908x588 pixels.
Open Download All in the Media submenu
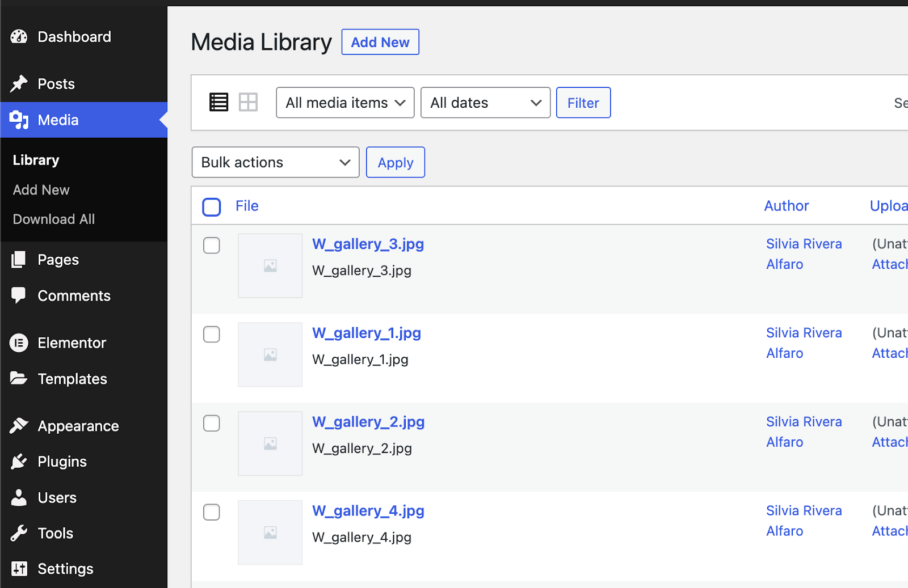coord(54,219)
